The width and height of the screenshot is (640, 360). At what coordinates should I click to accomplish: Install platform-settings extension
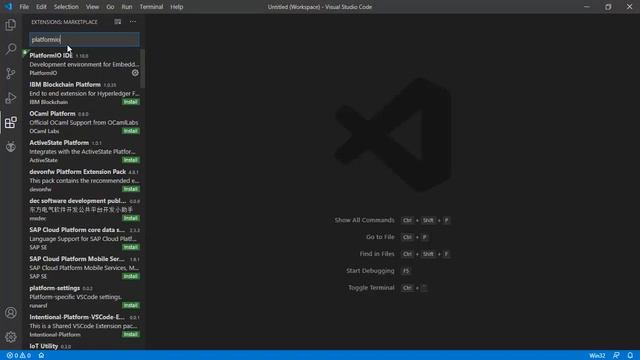pyautogui.click(x=131, y=305)
